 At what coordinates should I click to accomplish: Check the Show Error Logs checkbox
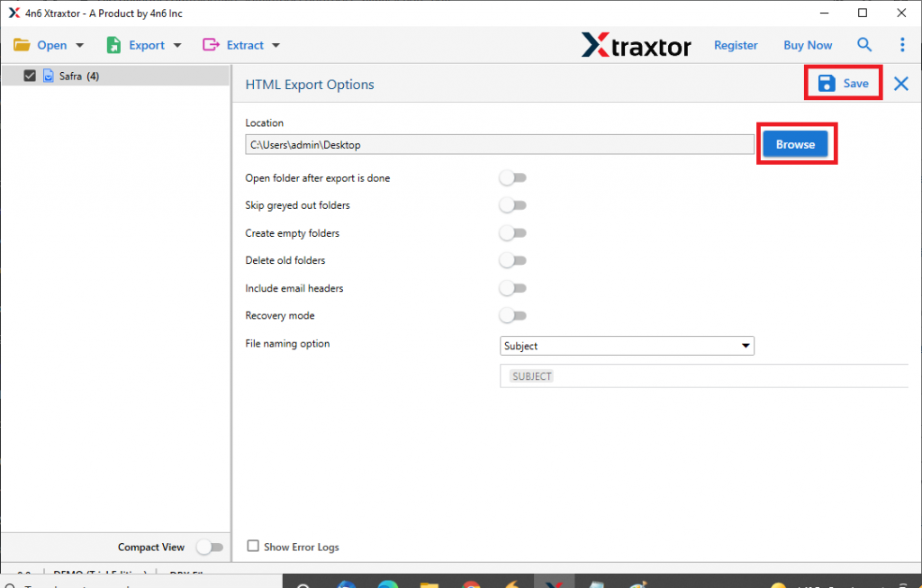click(x=253, y=547)
